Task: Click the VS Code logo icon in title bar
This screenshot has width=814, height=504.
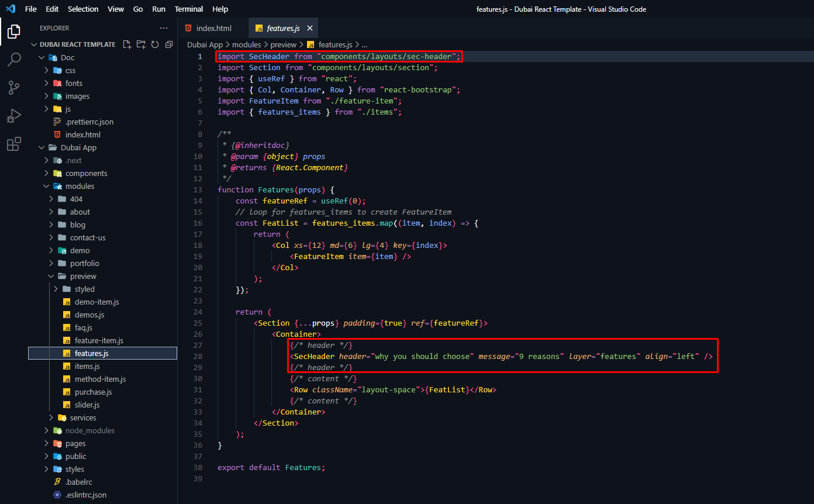Action: point(11,9)
